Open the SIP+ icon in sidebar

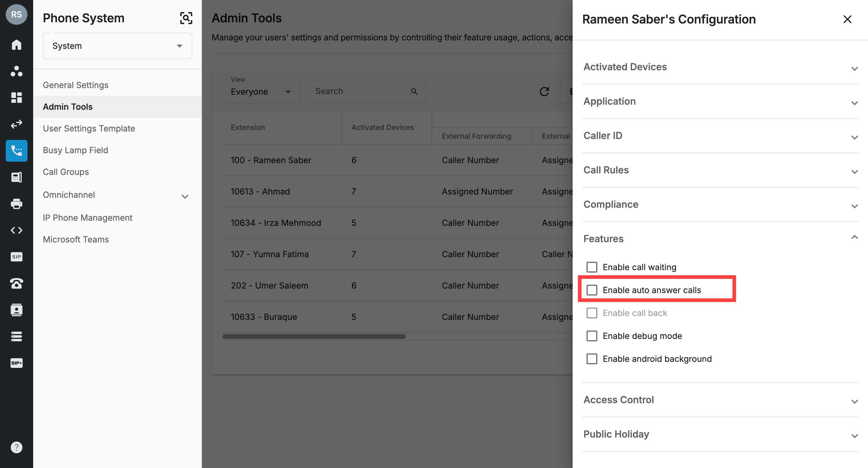17,363
